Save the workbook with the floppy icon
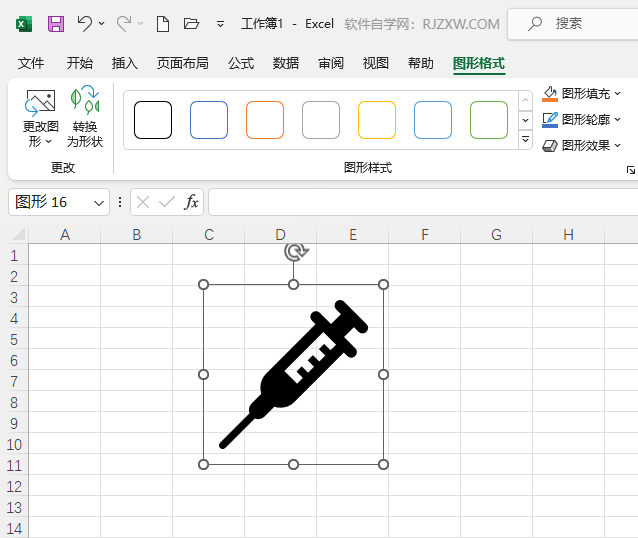The image size is (638, 538). 56,24
